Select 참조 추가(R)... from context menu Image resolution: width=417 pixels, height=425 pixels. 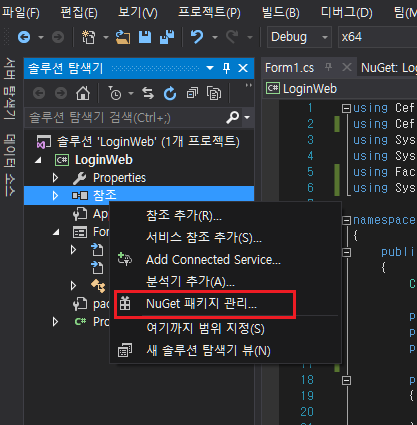point(225,215)
